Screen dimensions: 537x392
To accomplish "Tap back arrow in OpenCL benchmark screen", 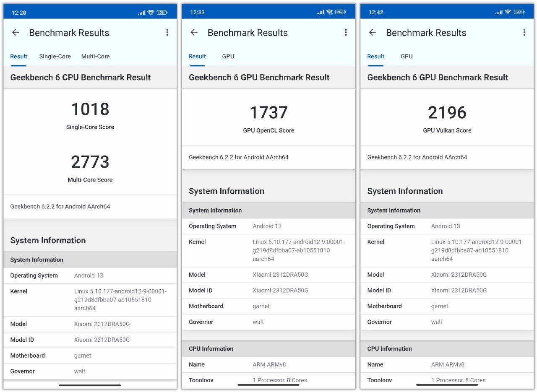I will pos(194,32).
